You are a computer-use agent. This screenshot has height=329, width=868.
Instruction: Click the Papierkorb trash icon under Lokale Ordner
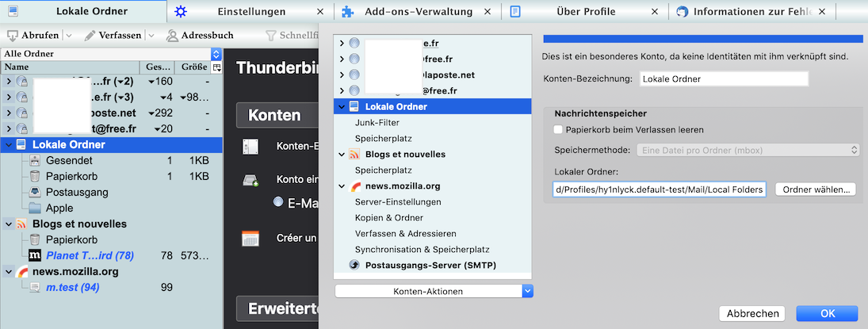35,176
